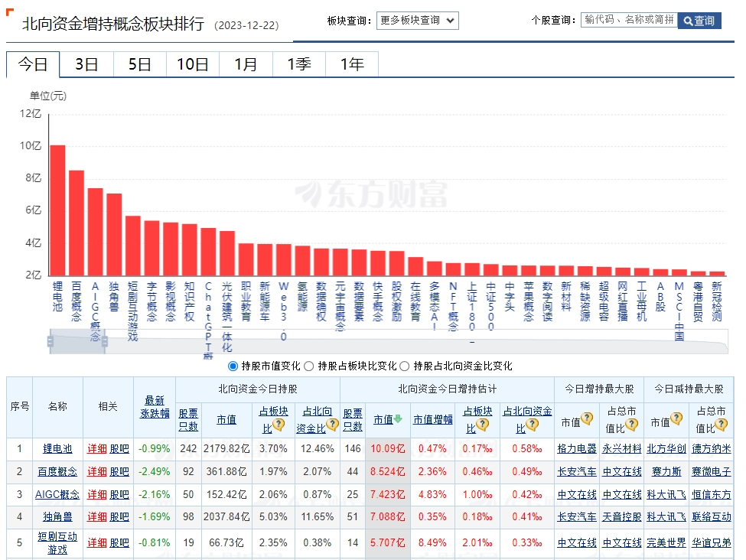
Task: Open the 锂电池 sector name link
Action: coord(57,449)
